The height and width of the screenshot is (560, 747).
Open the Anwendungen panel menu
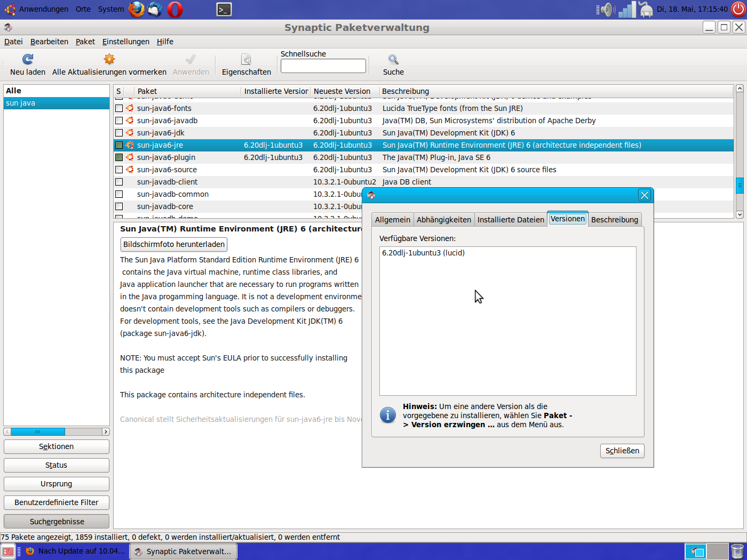[x=44, y=9]
